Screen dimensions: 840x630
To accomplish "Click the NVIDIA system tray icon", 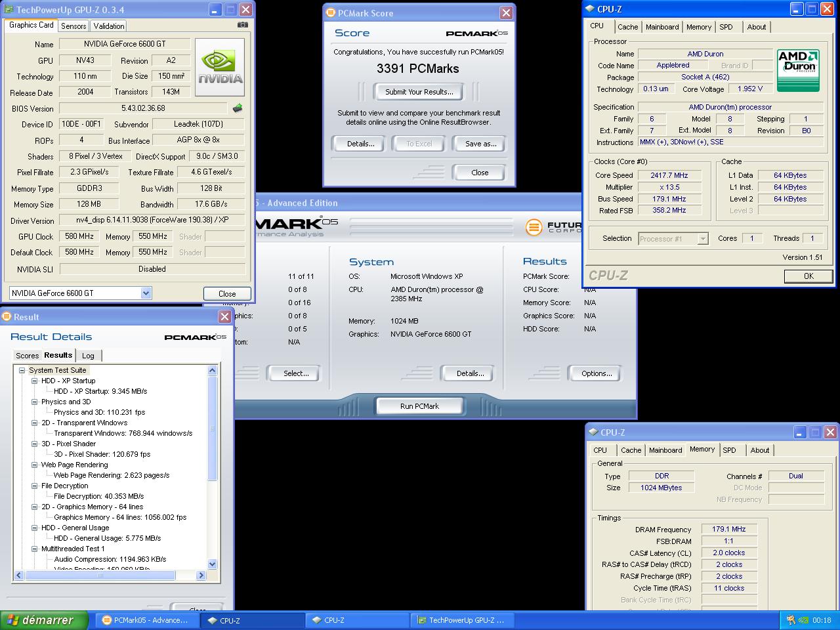I will [804, 620].
